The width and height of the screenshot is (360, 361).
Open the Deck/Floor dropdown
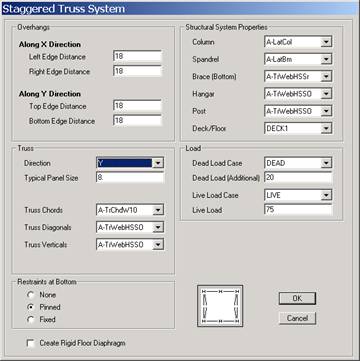pyautogui.click(x=326, y=128)
